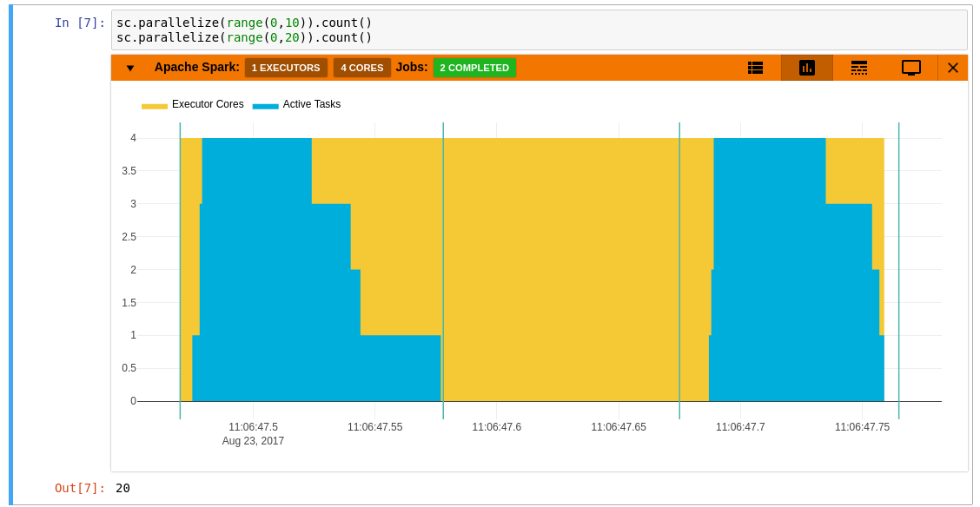
Task: Click the Apache Spark: label
Action: (197, 68)
